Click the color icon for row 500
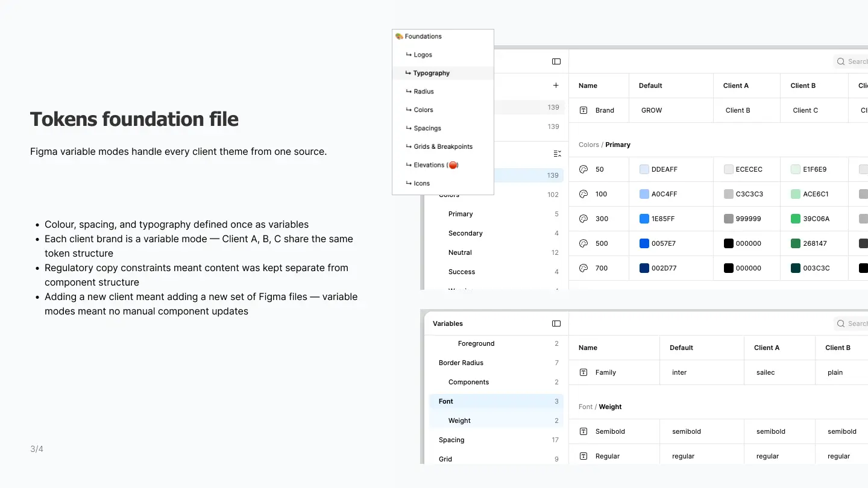This screenshot has height=488, width=868. tap(583, 243)
